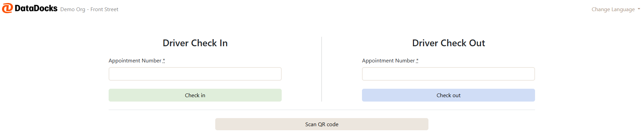Image resolution: width=644 pixels, height=138 pixels.
Task: Click the vertical divider between the two forms
Action: click(x=322, y=69)
